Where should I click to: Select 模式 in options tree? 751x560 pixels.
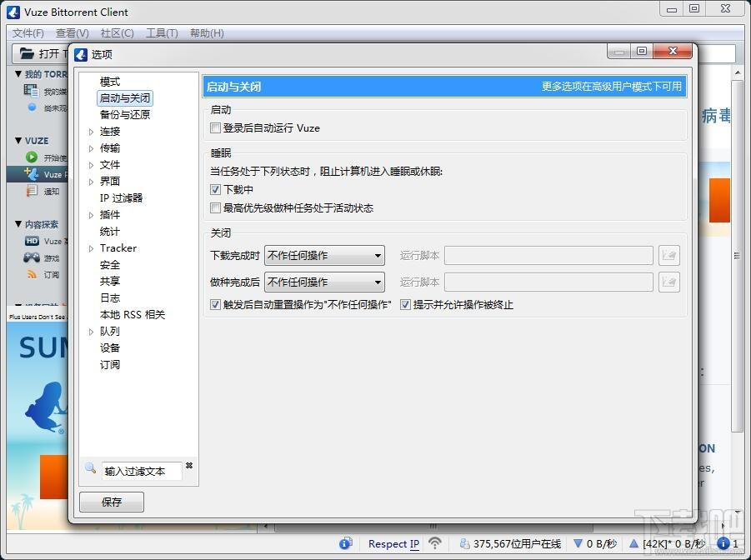point(110,82)
